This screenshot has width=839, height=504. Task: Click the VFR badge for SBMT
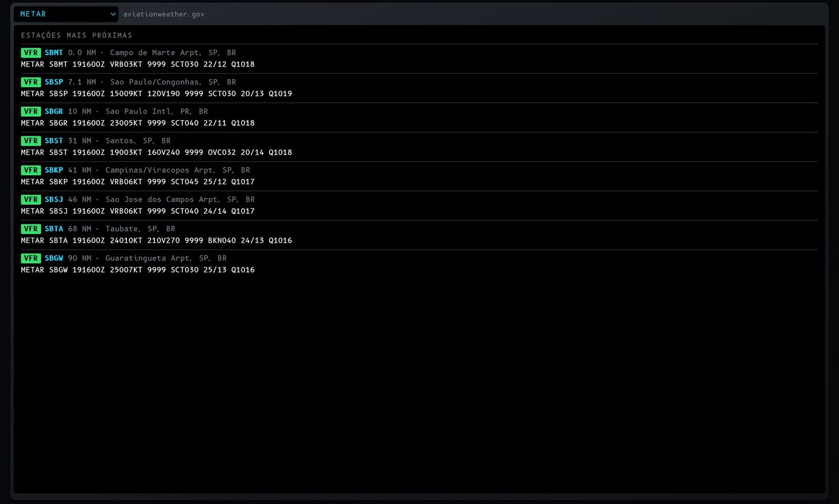(31, 52)
